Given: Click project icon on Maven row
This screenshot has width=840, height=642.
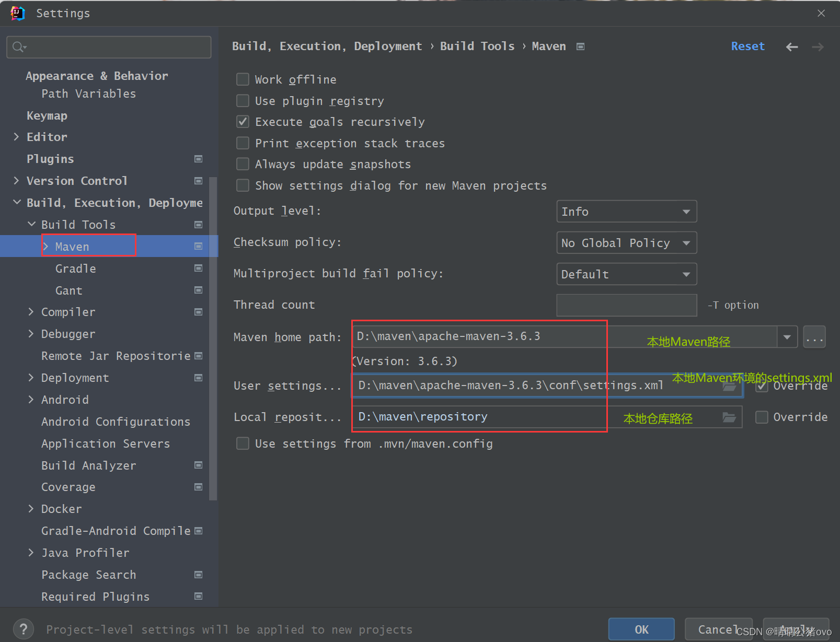Looking at the screenshot, I should click(198, 246).
